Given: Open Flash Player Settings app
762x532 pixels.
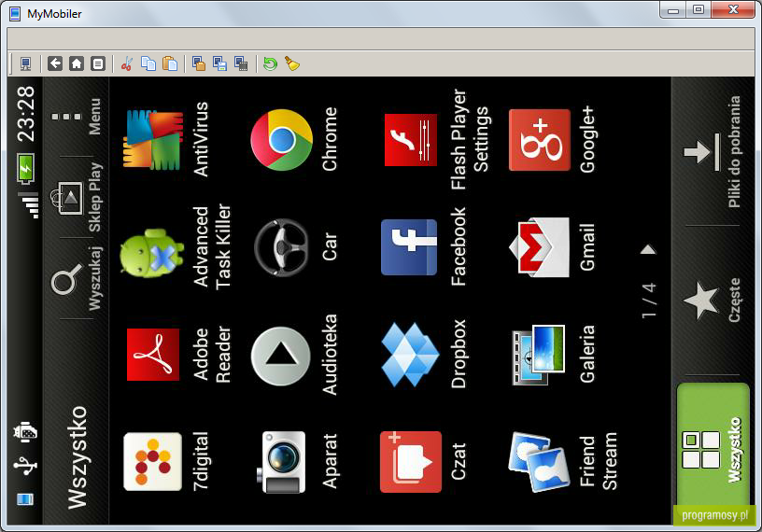Looking at the screenshot, I should point(411,140).
